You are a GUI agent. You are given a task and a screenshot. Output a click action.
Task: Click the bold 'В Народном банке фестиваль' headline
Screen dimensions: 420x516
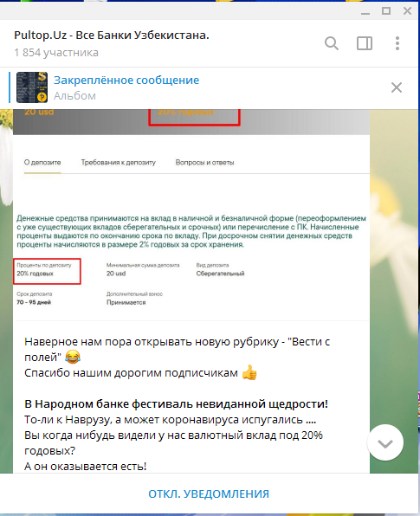(x=176, y=403)
